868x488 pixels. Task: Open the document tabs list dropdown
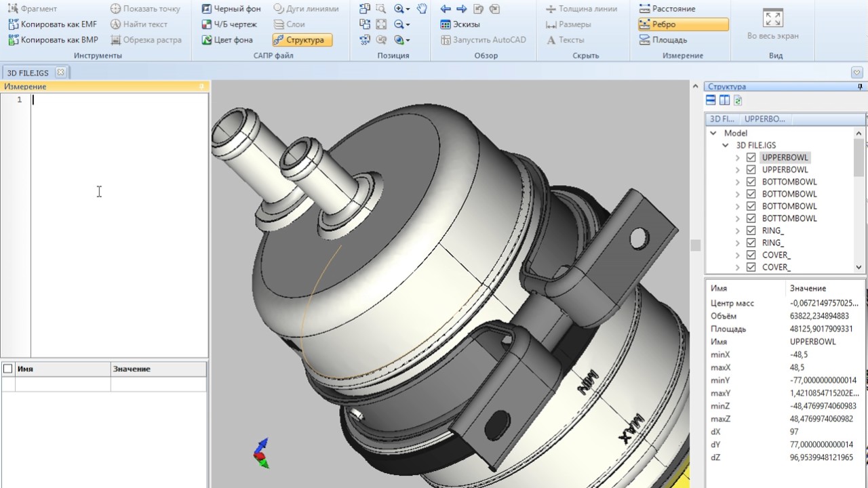[x=857, y=73]
